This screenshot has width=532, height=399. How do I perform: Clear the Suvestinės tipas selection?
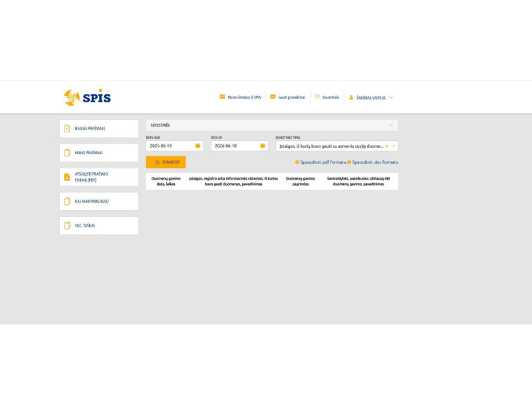pyautogui.click(x=387, y=146)
